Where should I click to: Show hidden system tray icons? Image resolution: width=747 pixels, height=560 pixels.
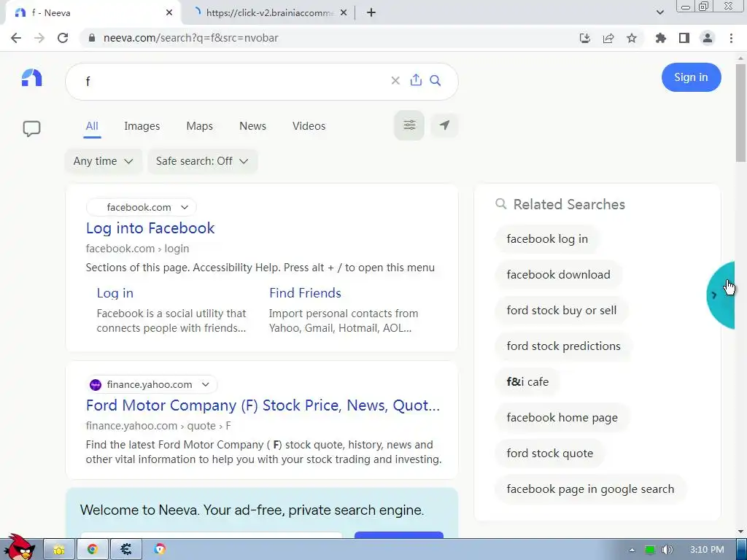(632, 550)
